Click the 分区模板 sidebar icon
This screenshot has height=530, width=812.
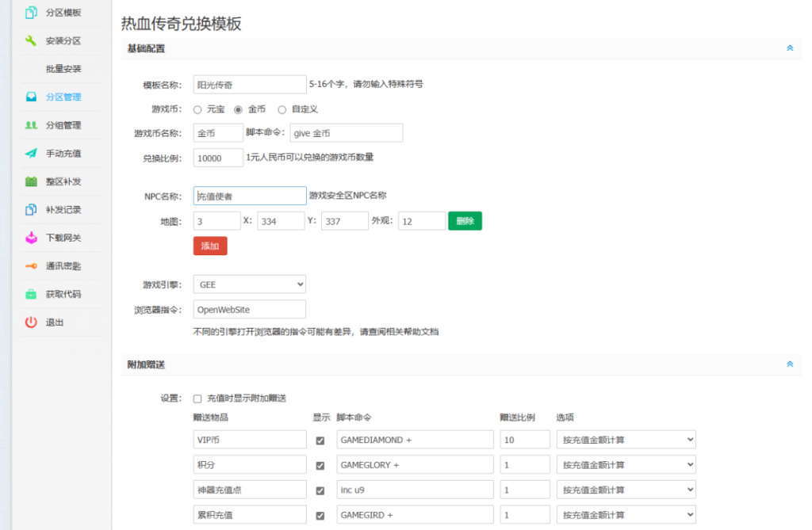pos(31,13)
